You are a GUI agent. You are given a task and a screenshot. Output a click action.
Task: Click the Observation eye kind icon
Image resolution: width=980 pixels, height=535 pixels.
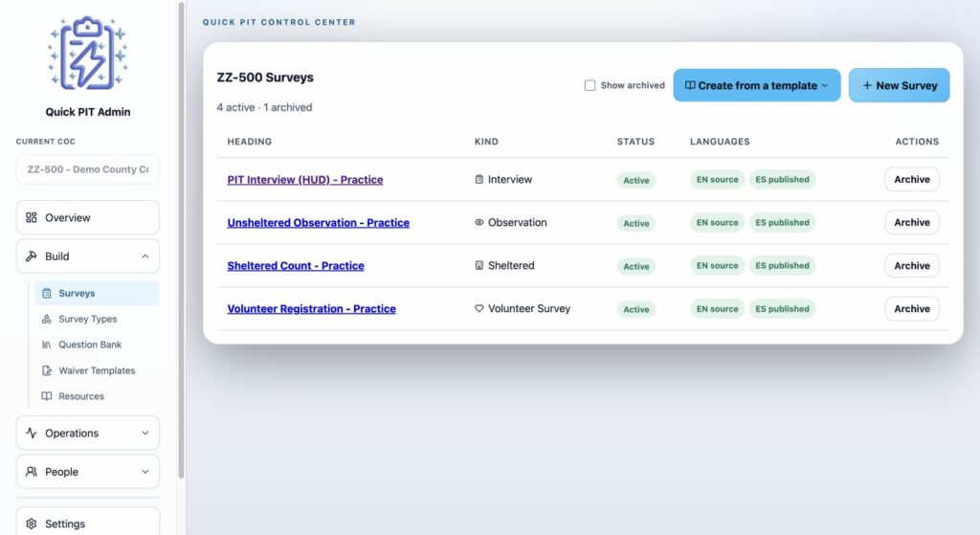[479, 222]
